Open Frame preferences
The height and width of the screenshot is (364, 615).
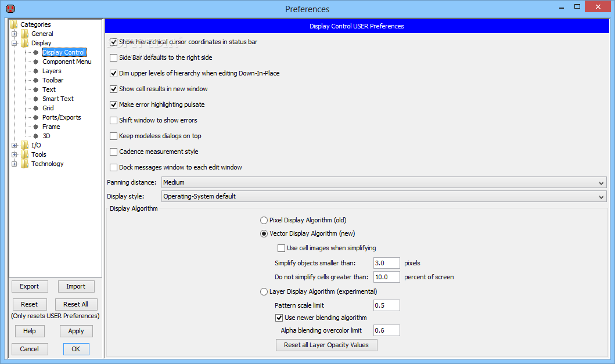pyautogui.click(x=51, y=127)
